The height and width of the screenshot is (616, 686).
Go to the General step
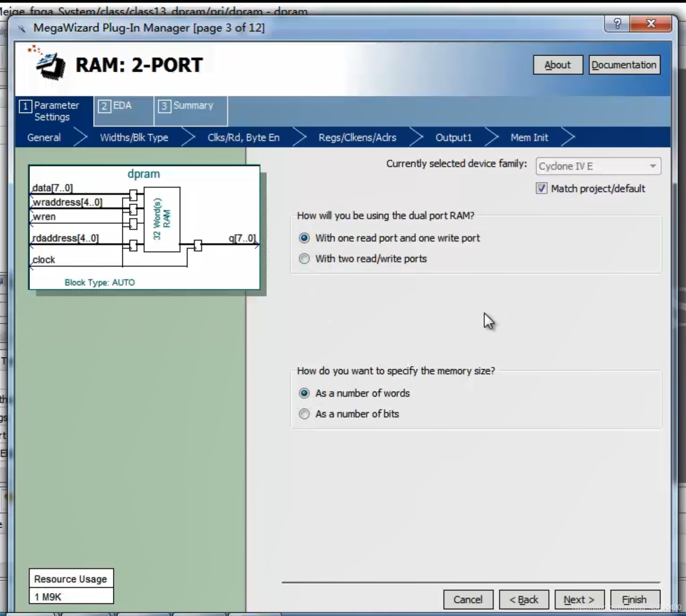44,138
